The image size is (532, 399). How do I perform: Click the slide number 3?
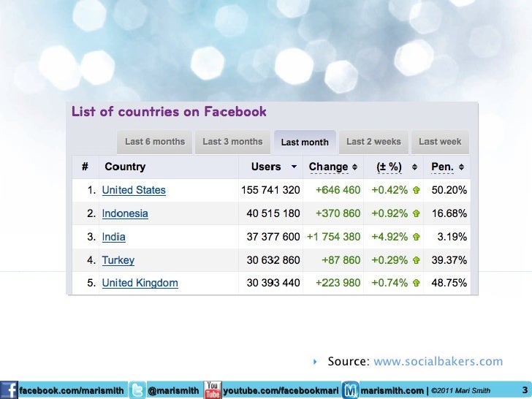point(525,390)
